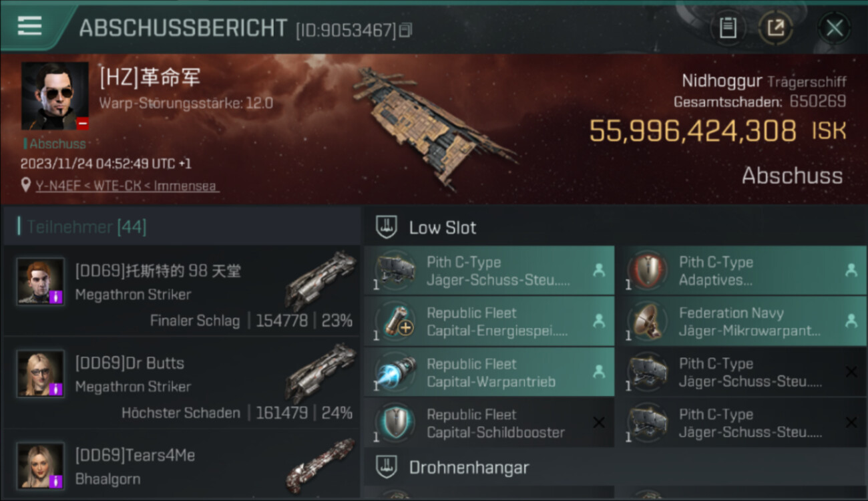868x501 pixels.
Task: Close the Abschussbericht window
Action: coord(834,28)
